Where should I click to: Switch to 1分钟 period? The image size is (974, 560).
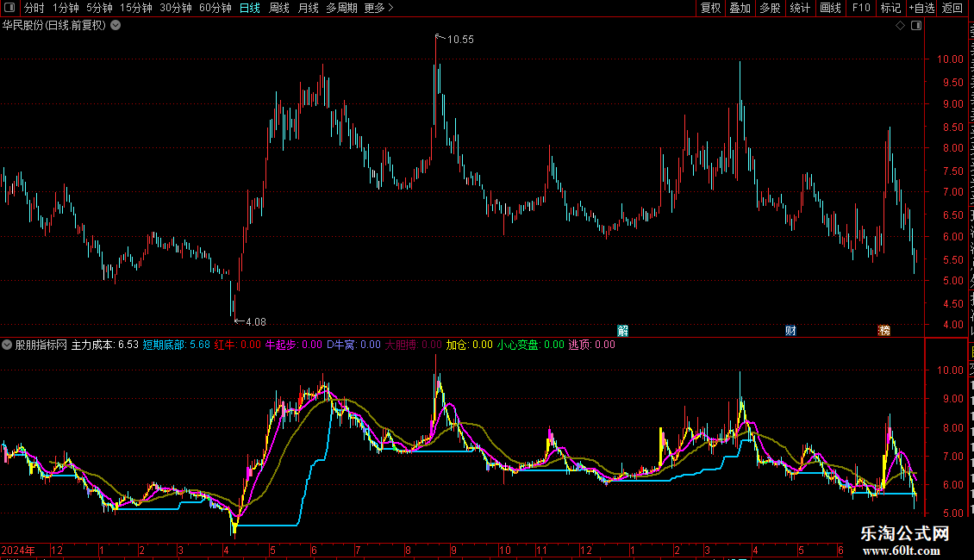point(66,8)
